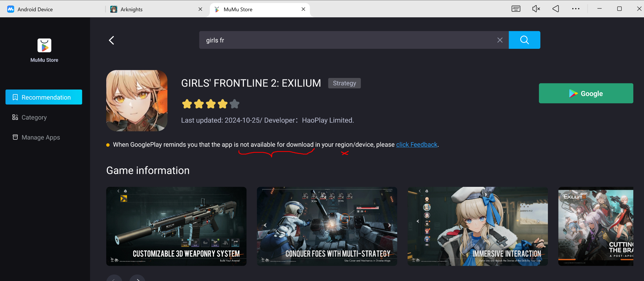Screen dimensions: 644x281
Task: Close the MuMu Store tab
Action: 303,9
